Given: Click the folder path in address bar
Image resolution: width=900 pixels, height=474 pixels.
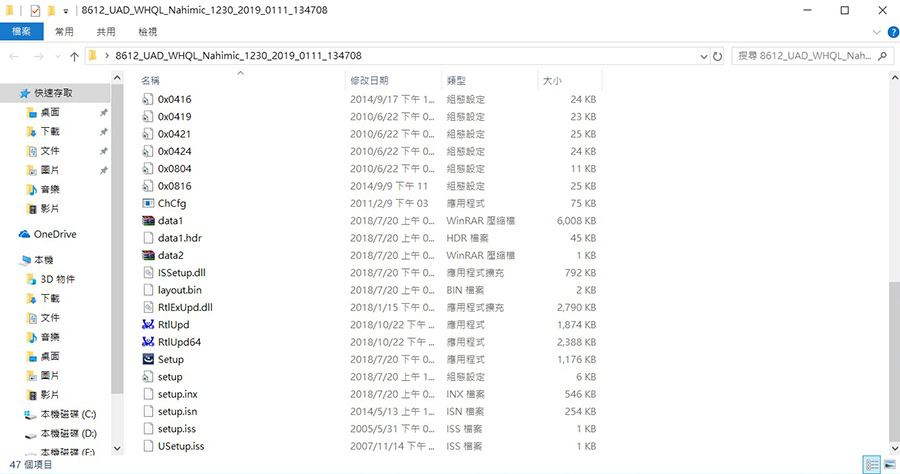Looking at the screenshot, I should click(x=238, y=56).
